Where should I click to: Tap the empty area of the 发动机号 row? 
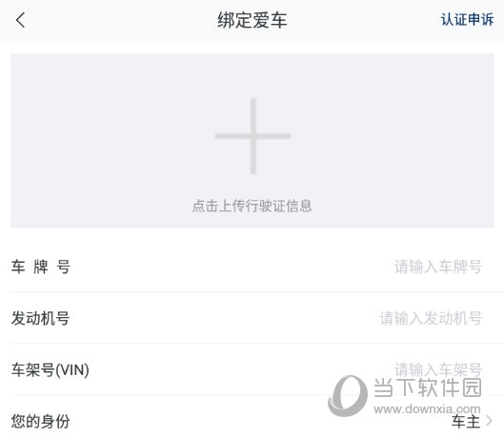(x=225, y=318)
